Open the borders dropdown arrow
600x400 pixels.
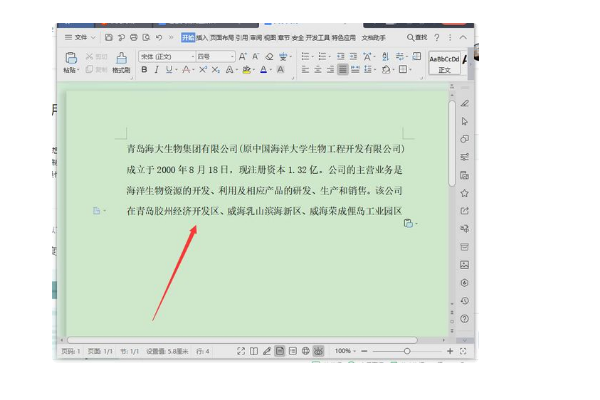tap(411, 69)
